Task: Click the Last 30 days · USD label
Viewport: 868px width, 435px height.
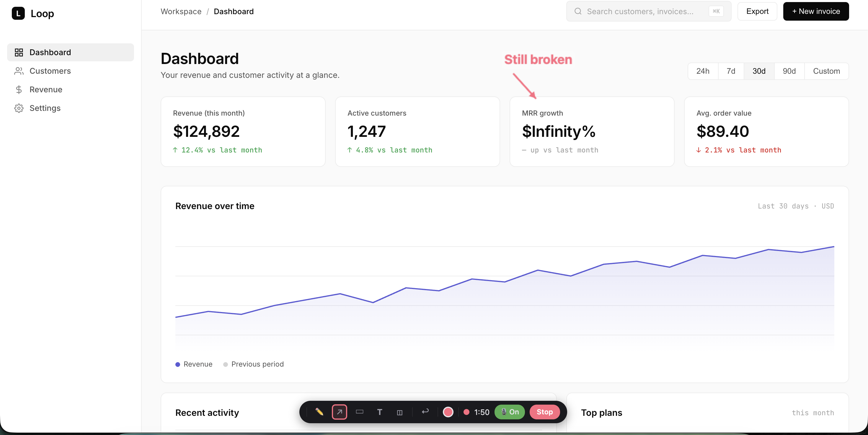Action: pyautogui.click(x=796, y=206)
